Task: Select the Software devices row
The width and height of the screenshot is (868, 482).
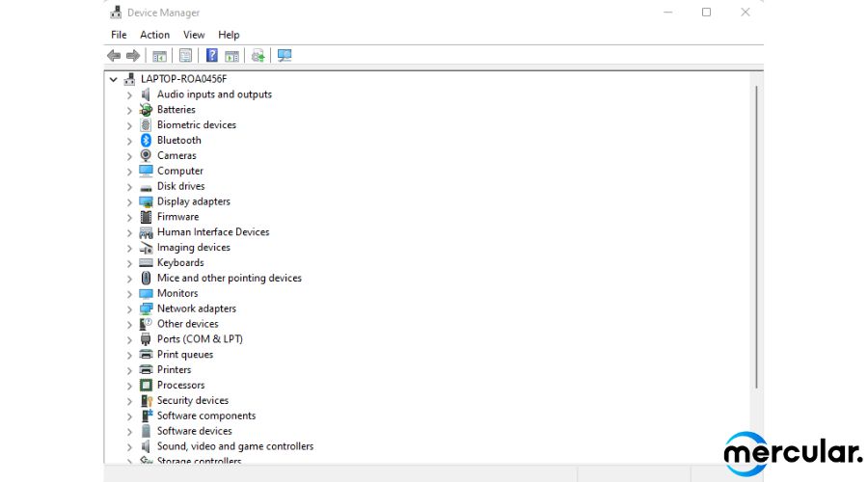Action: (x=194, y=431)
